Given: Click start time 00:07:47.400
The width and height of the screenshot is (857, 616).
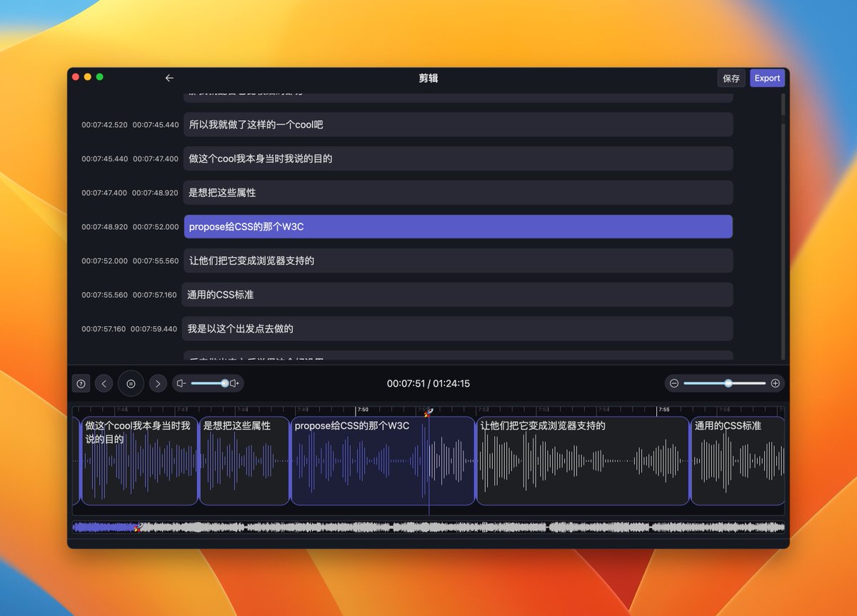Looking at the screenshot, I should tap(104, 193).
